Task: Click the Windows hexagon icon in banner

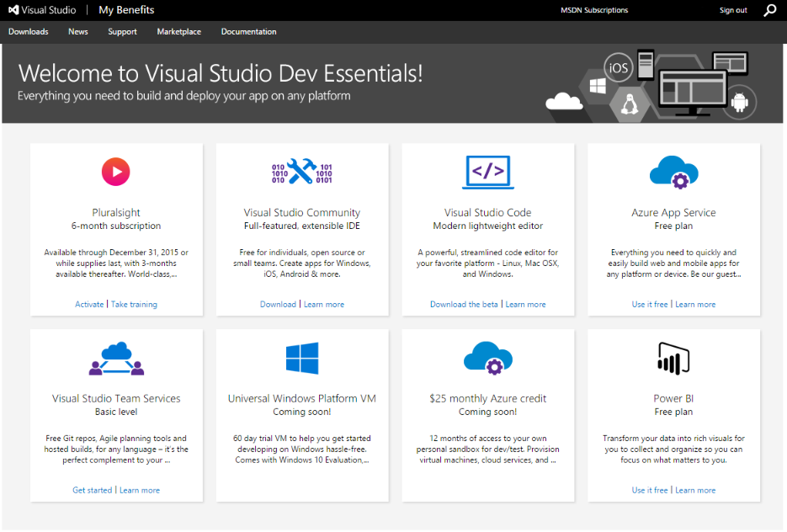Action: pyautogui.click(x=598, y=87)
